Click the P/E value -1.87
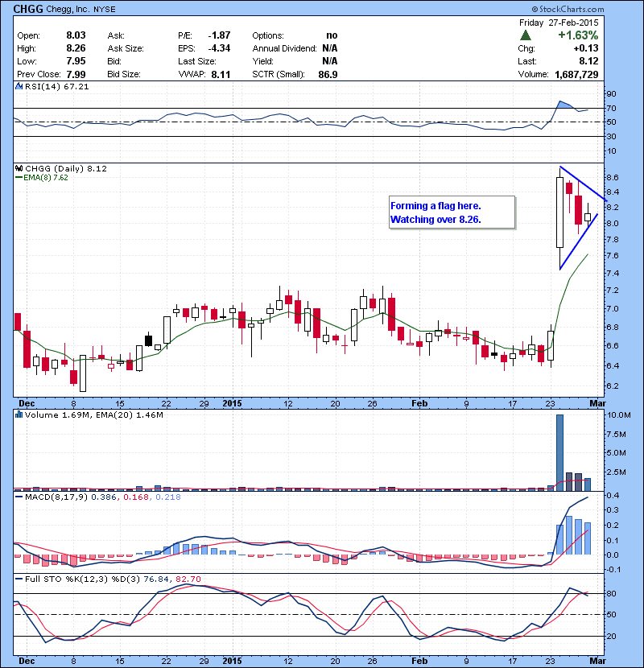Viewport: 644px width, 668px height. coord(219,35)
